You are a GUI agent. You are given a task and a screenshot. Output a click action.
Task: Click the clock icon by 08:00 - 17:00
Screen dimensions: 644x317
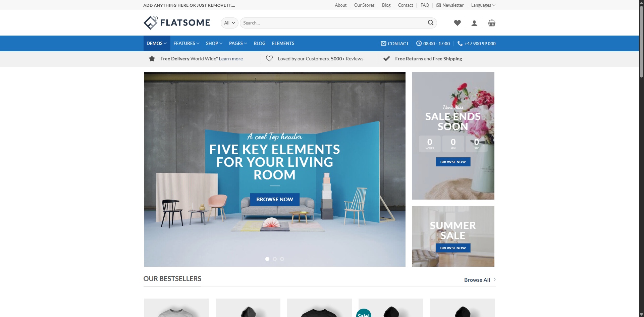pyautogui.click(x=419, y=43)
